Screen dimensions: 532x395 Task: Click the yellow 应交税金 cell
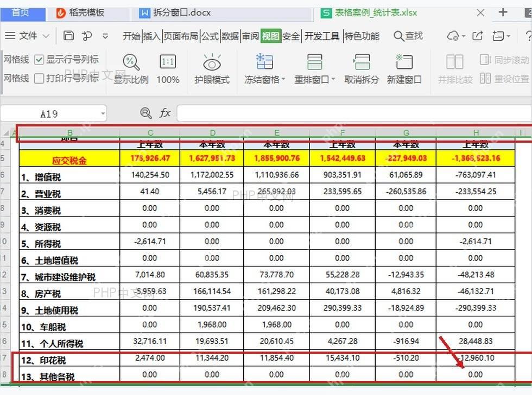[x=69, y=158]
